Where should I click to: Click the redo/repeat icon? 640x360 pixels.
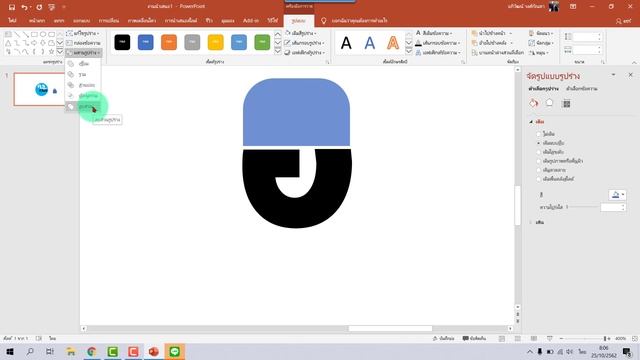tap(39, 7)
